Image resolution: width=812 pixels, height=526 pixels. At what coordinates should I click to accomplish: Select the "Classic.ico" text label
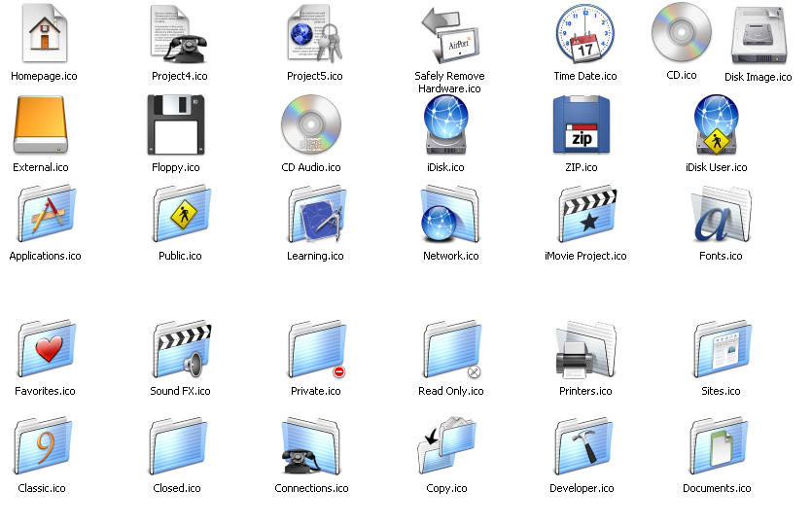pyautogui.click(x=42, y=488)
